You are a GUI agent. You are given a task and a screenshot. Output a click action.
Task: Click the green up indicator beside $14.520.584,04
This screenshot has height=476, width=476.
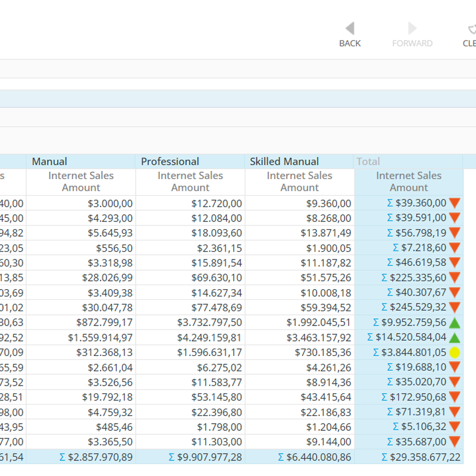pyautogui.click(x=455, y=337)
